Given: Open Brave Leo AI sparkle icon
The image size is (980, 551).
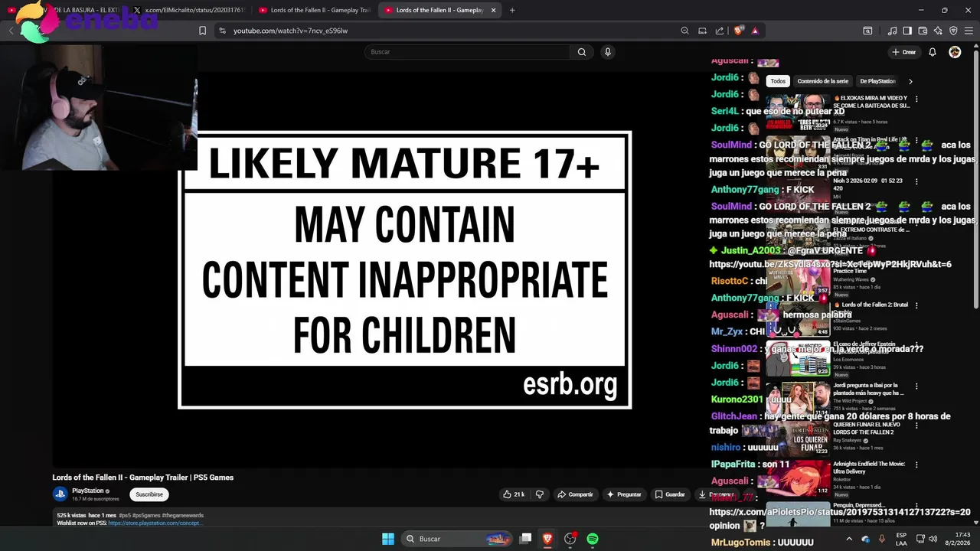Looking at the screenshot, I should pyautogui.click(x=938, y=31).
